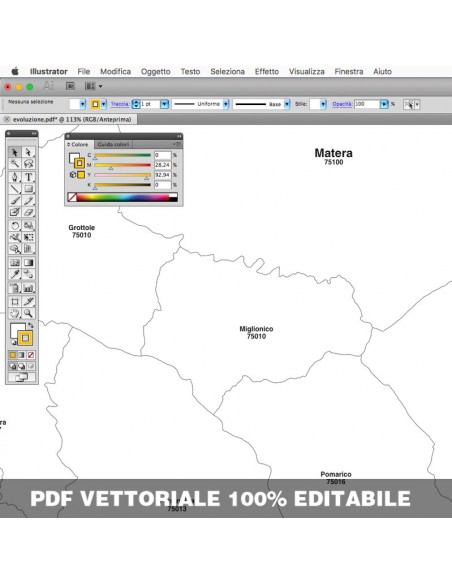Choose the Zoom magnifier tool
452x584 pixels.
point(28,313)
